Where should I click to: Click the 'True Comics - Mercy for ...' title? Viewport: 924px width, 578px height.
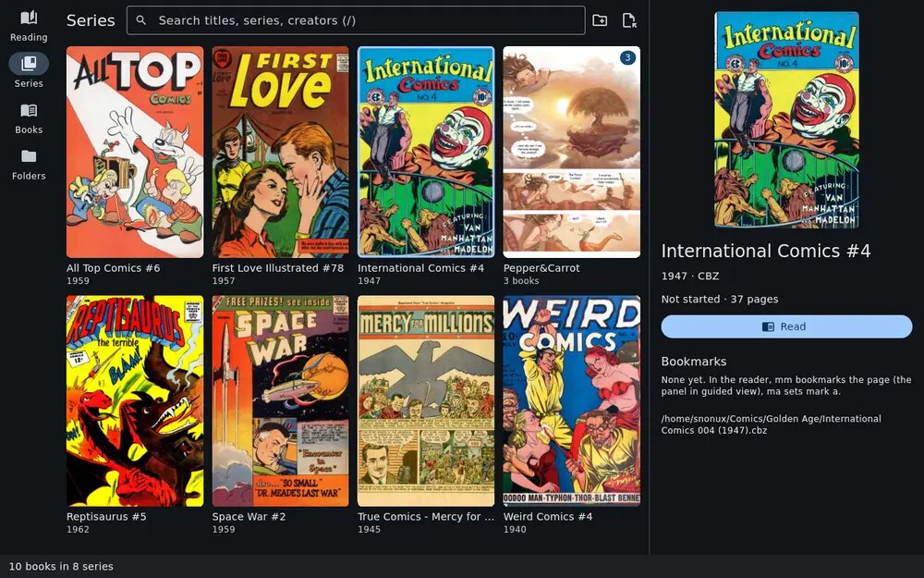425,517
